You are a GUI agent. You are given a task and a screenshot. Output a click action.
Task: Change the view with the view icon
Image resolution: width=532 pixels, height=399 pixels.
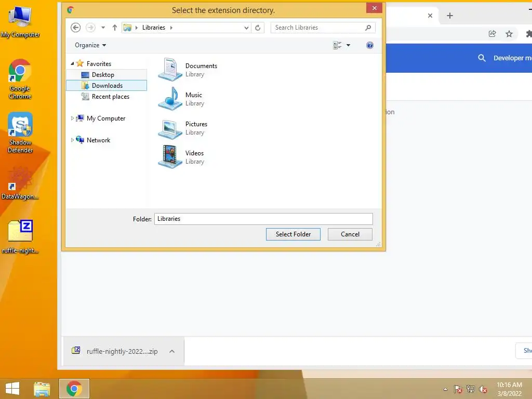337,45
